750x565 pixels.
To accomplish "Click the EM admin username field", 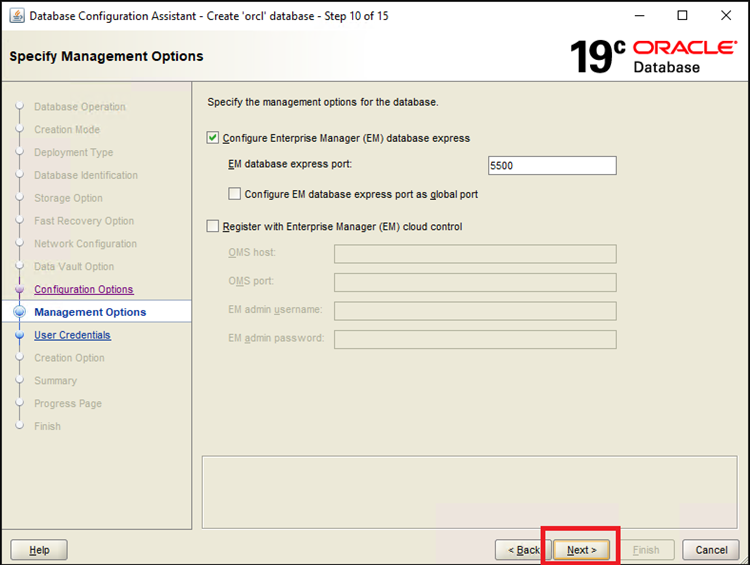I will pos(475,311).
